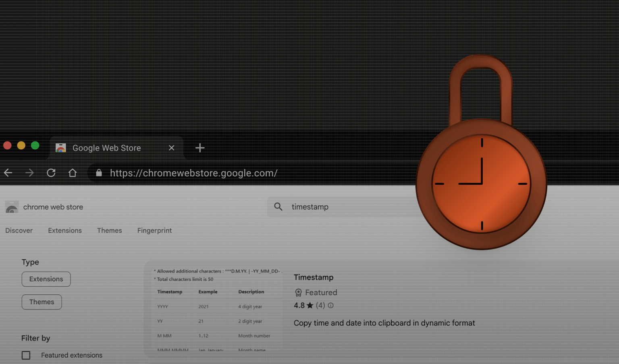Open the Themes navigation tab

[110, 230]
